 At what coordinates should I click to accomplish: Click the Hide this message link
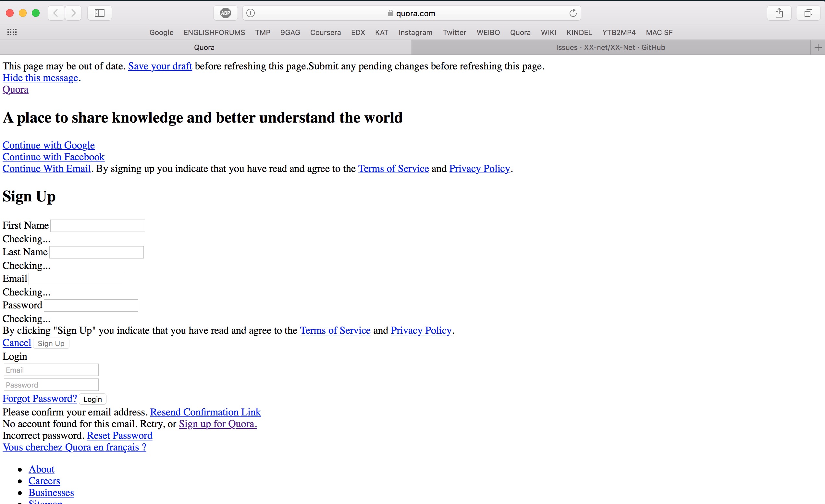40,78
